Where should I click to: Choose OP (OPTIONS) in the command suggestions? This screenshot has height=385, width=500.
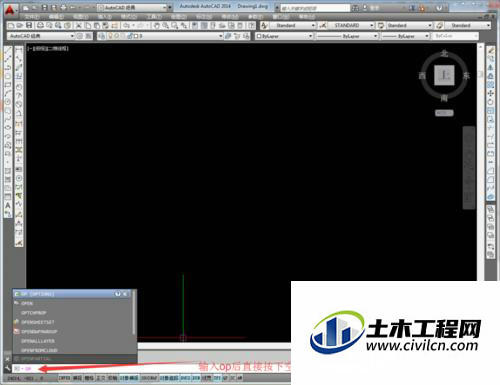pos(73,294)
